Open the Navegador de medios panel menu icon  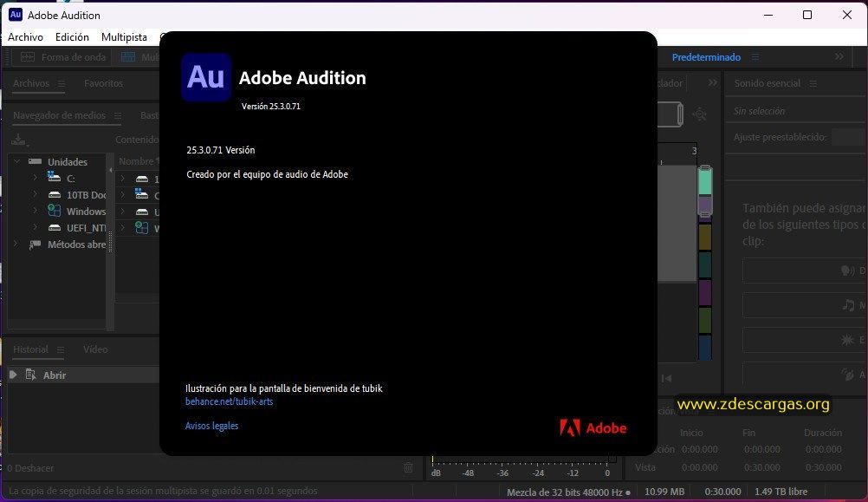(118, 116)
